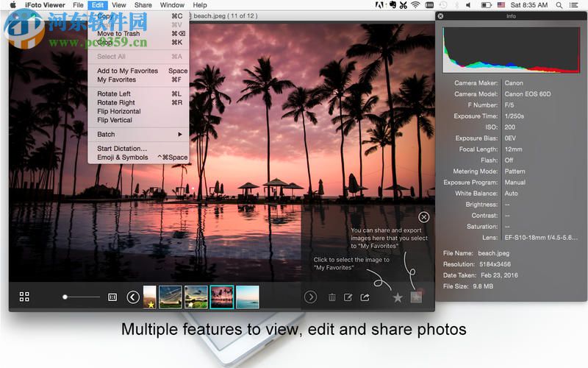This screenshot has width=588, height=368.
Task: Open Notification Center list icon
Action: [573, 5]
